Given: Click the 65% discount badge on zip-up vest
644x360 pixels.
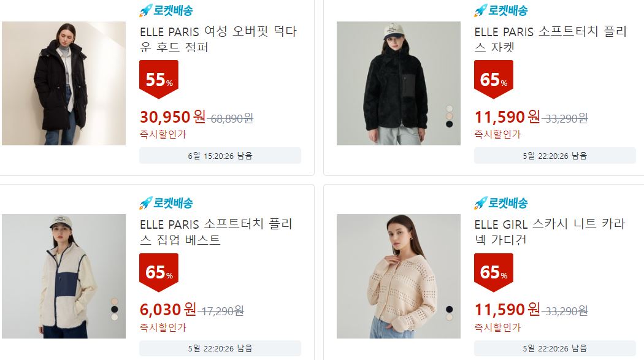Looking at the screenshot, I should point(159,272).
